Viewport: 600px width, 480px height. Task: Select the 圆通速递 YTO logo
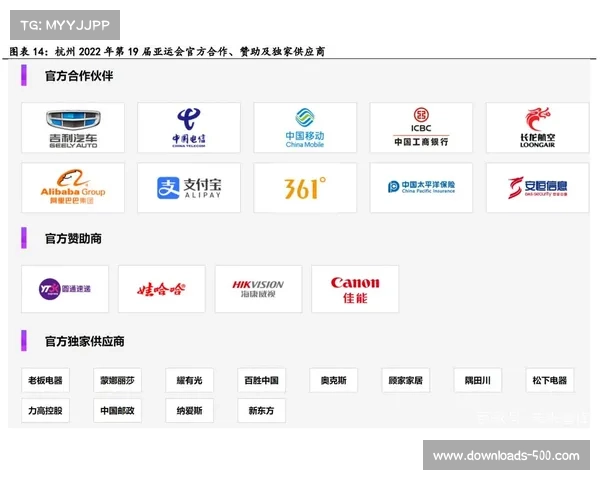(x=65, y=289)
